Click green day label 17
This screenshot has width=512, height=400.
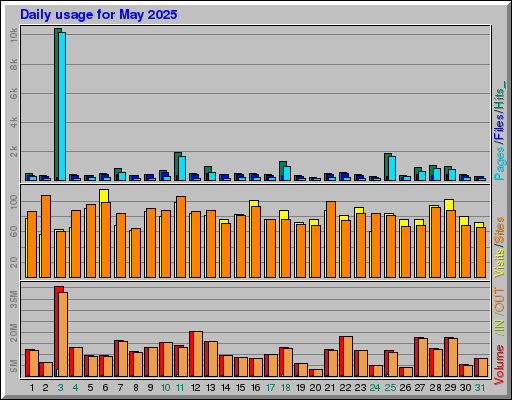click(x=270, y=388)
